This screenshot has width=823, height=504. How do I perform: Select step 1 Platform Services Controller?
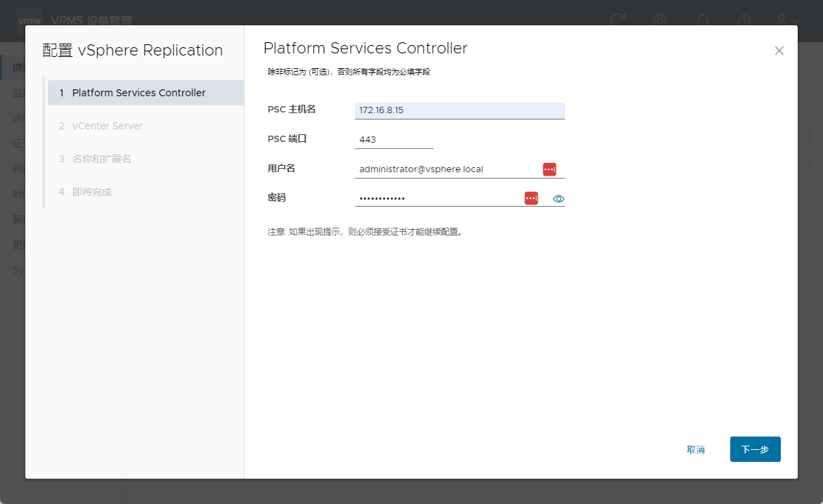[x=145, y=92]
